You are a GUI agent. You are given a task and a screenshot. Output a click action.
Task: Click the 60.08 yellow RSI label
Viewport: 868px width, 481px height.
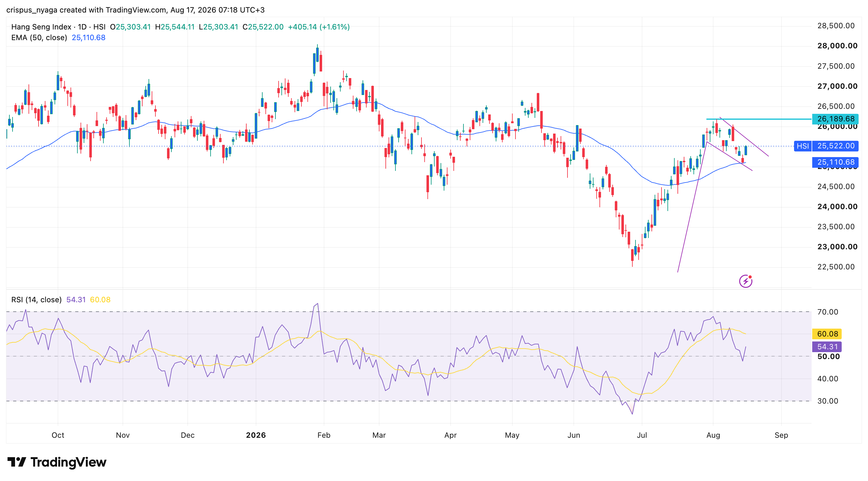point(827,334)
